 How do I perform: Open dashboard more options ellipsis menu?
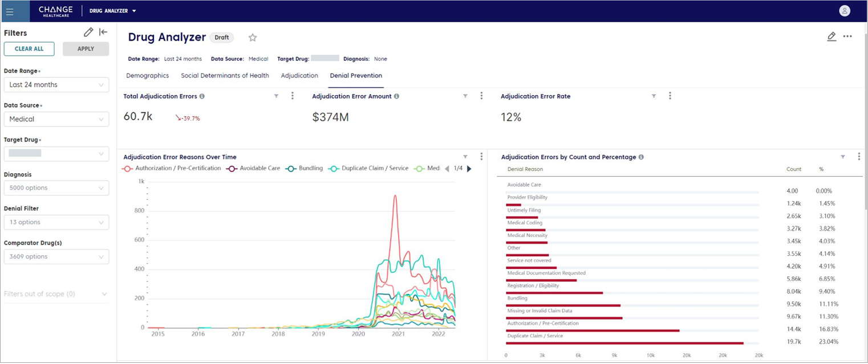(847, 36)
